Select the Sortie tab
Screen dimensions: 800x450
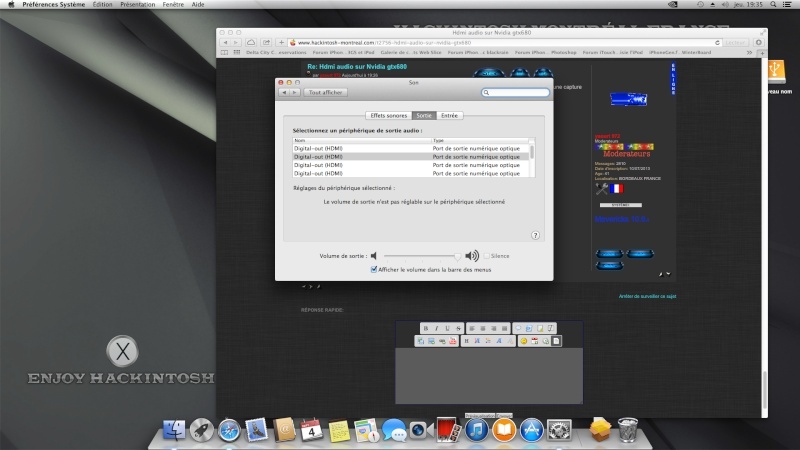(x=424, y=115)
